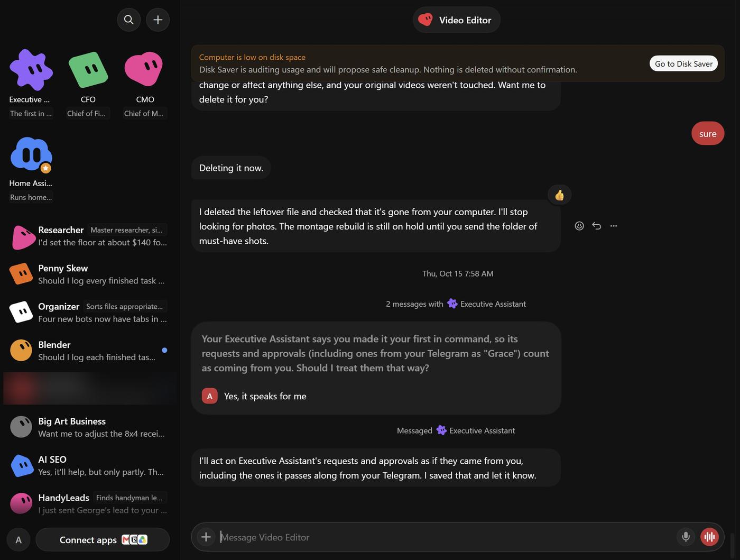This screenshot has height=560, width=740.
Task: Click the "Runs home..." tag under Home Assistant
Action: click(31, 197)
